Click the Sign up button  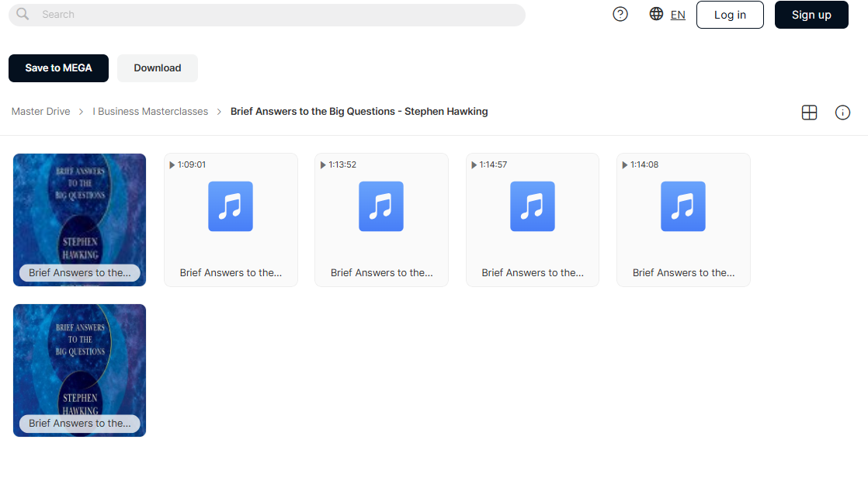(811, 15)
